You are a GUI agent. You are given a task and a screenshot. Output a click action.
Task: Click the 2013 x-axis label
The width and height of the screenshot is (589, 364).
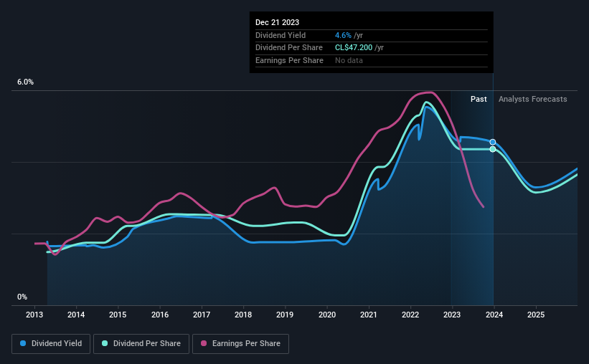click(x=34, y=315)
